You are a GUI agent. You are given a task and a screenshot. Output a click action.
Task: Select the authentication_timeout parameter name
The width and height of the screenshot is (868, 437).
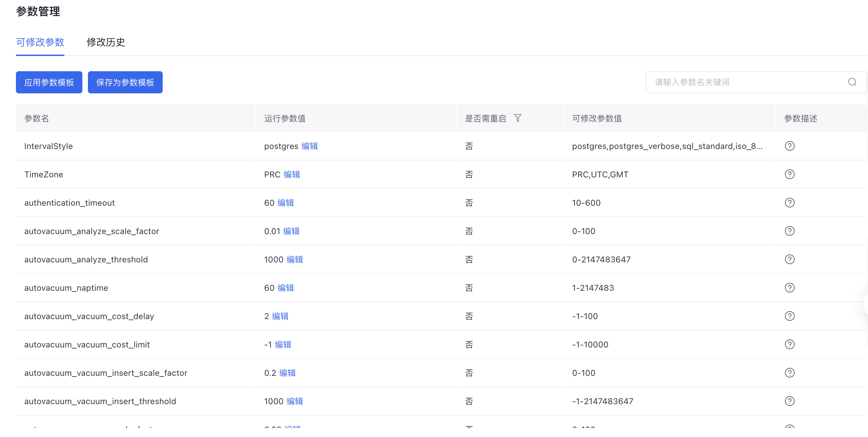point(70,203)
